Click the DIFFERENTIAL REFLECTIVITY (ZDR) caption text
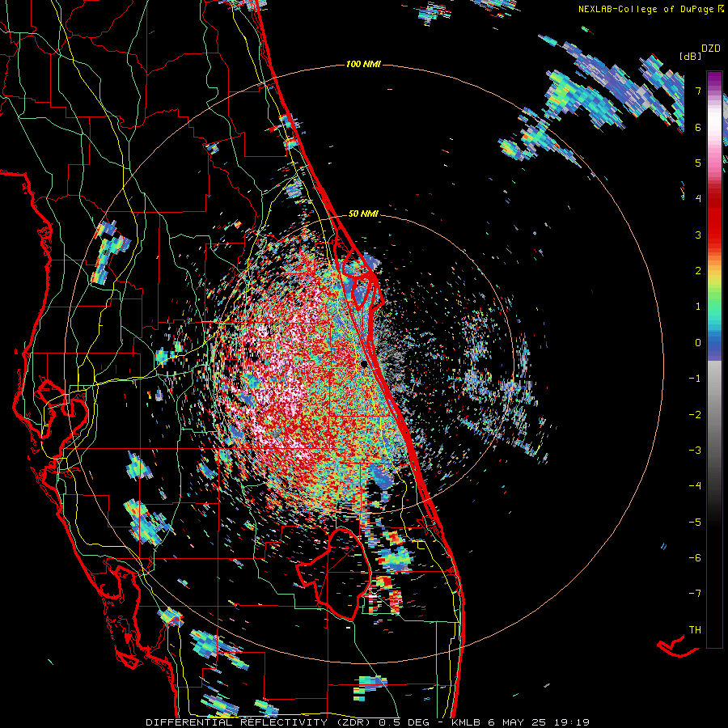The width and height of the screenshot is (728, 728). [x=260, y=722]
